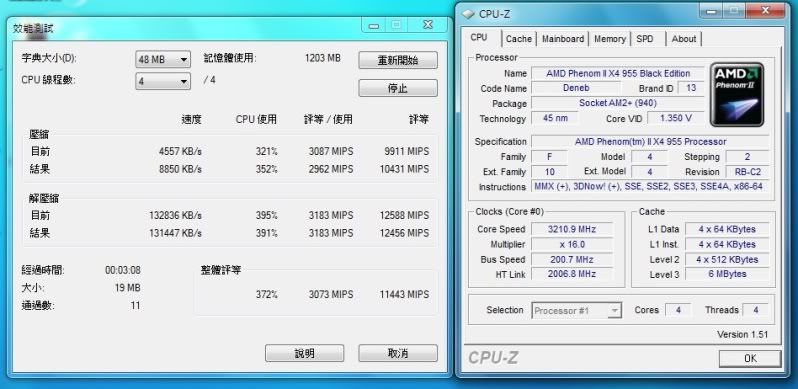The height and width of the screenshot is (389, 798).
Task: Switch to the Mainboard tab
Action: pyautogui.click(x=563, y=39)
